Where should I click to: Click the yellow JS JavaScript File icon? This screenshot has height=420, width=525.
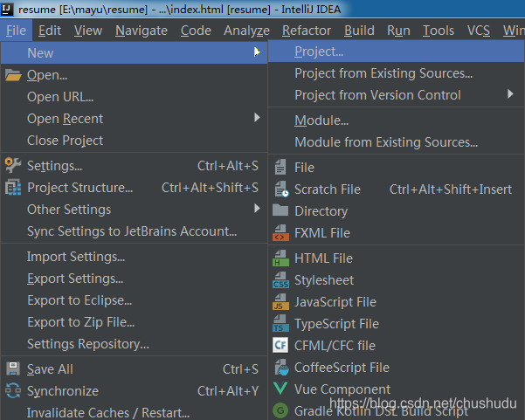pos(280,302)
